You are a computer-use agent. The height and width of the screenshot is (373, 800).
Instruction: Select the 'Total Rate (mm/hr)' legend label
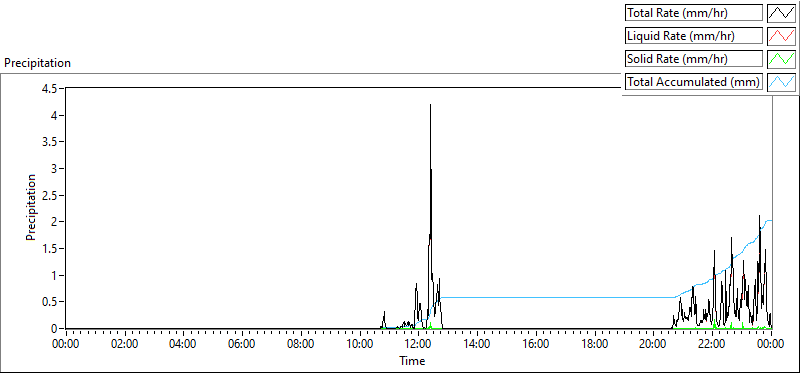pyautogui.click(x=694, y=13)
